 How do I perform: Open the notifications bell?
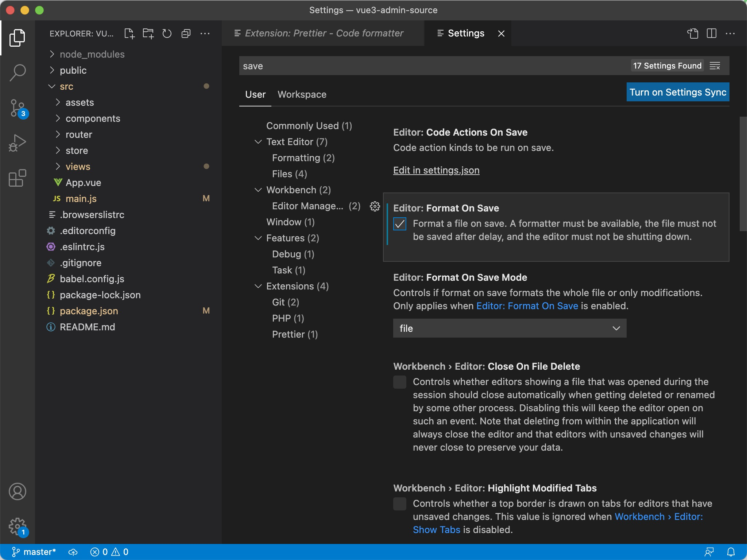tap(731, 552)
